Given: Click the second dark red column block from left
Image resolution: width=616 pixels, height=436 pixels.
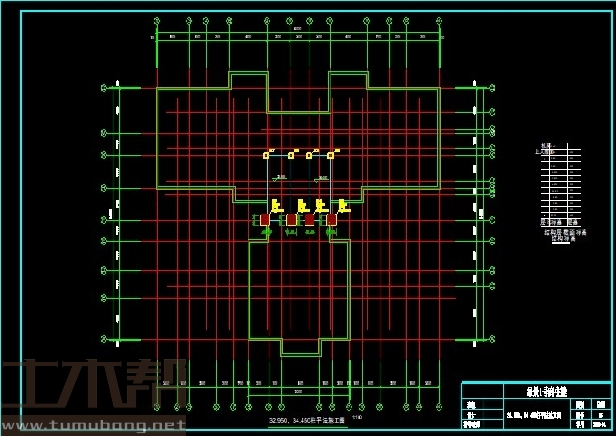Looking at the screenshot, I should (291, 219).
